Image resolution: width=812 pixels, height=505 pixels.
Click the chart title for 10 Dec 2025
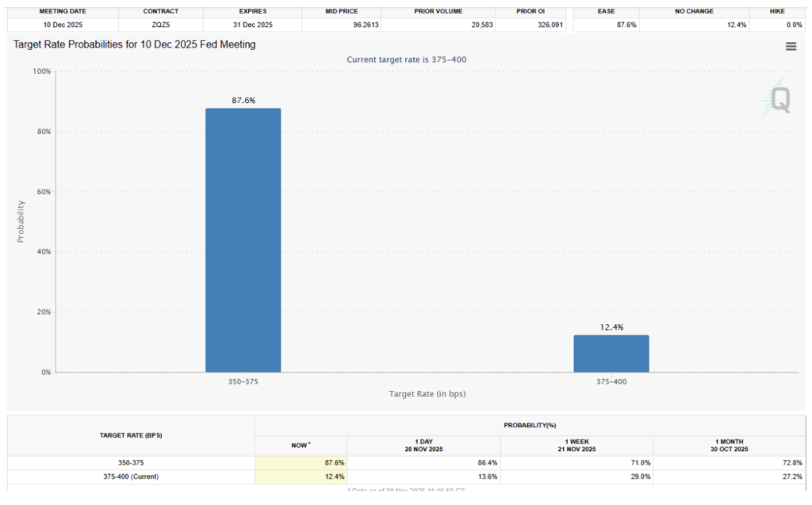[x=135, y=45]
